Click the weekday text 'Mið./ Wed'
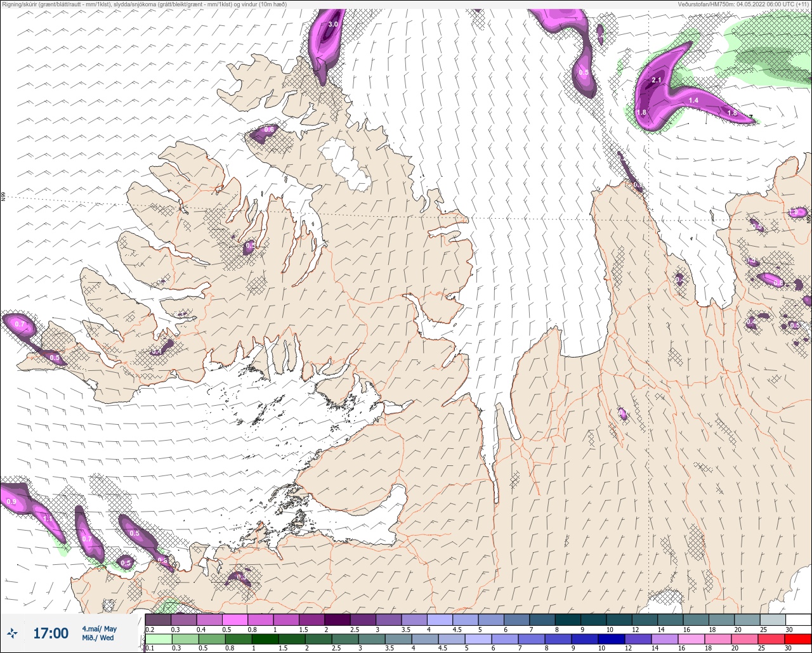This screenshot has width=812, height=653. [x=98, y=638]
